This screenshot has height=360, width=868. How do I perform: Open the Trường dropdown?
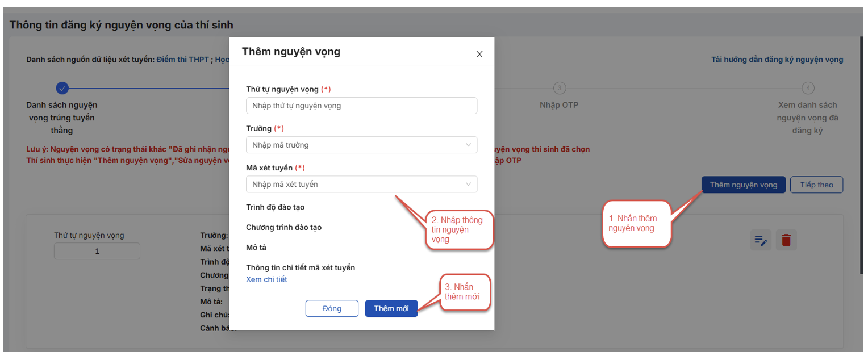click(361, 145)
